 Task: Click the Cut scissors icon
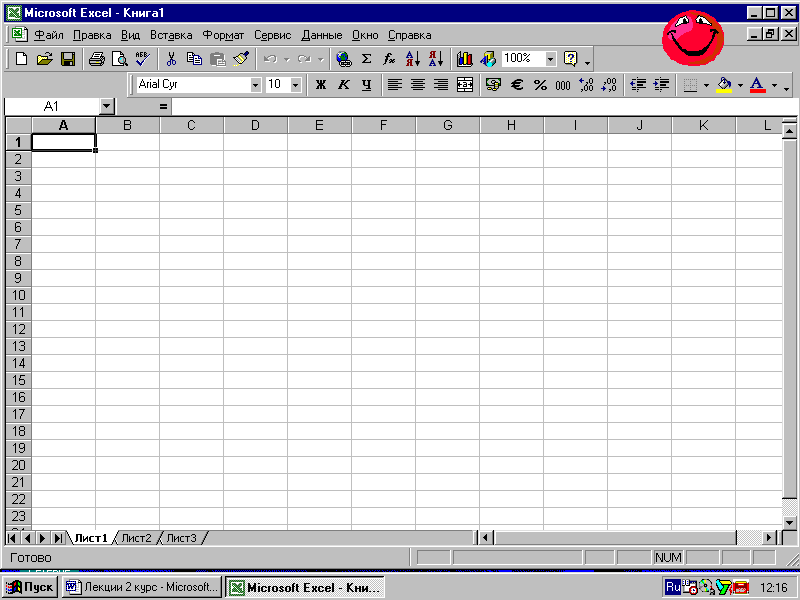[171, 59]
